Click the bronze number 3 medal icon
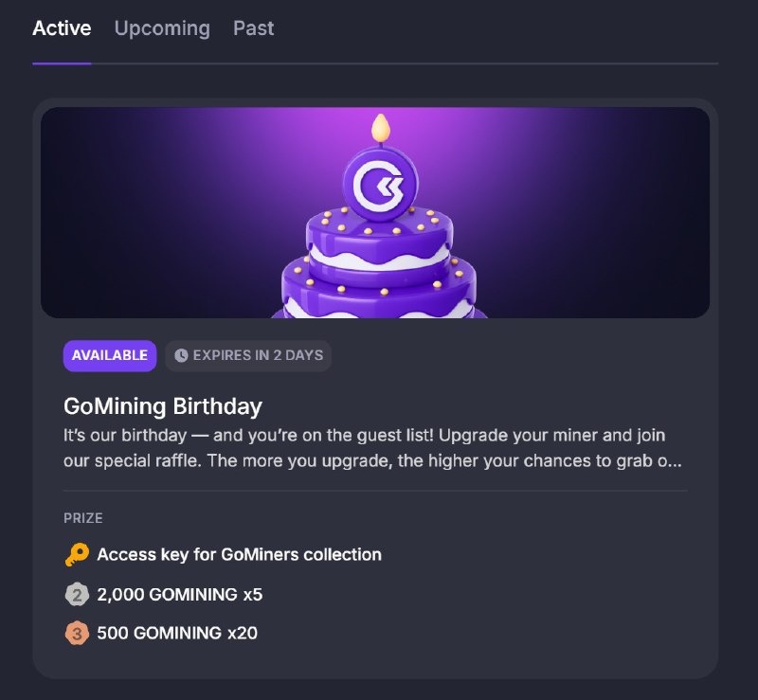 coord(77,634)
